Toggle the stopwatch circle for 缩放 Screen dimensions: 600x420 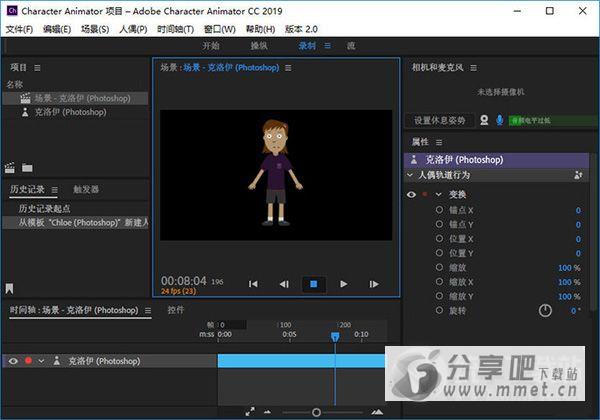(x=439, y=267)
